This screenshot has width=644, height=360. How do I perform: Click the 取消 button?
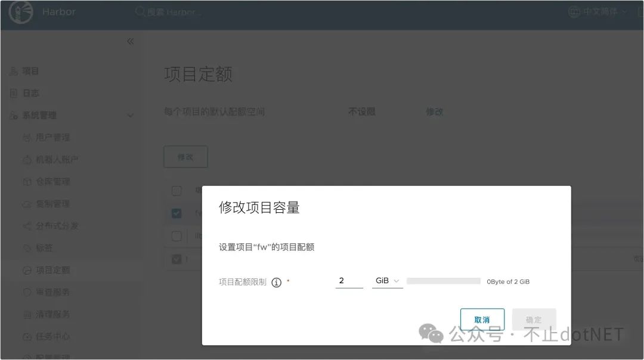click(x=482, y=319)
